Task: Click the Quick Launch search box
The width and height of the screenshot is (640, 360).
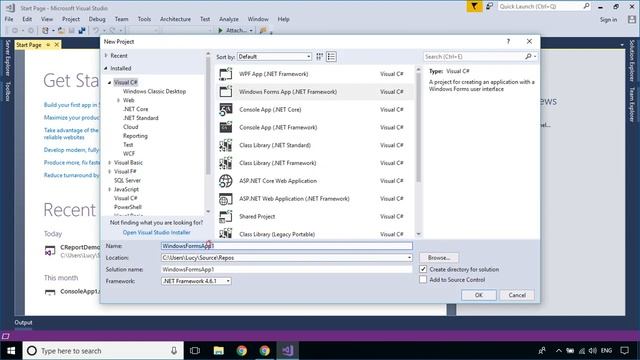Action: tap(540, 6)
